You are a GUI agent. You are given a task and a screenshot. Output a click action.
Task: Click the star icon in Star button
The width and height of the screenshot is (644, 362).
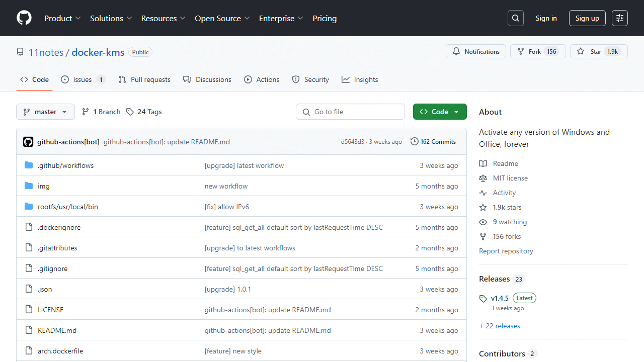tap(581, 51)
